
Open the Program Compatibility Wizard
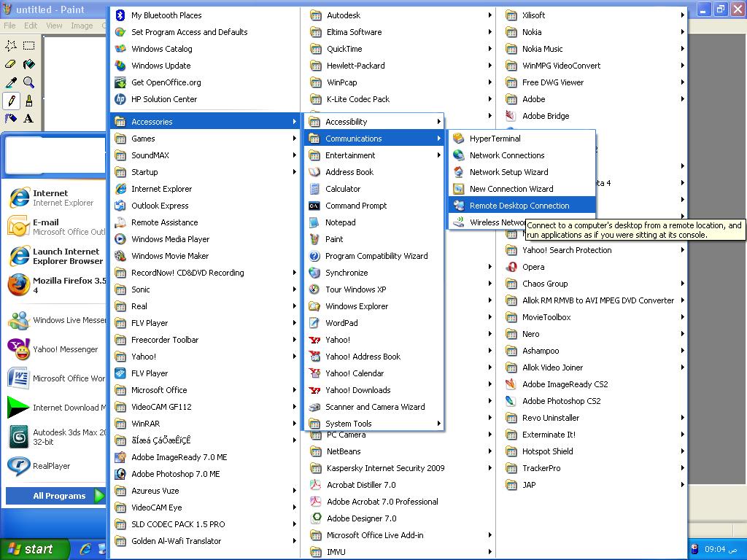[x=374, y=256]
